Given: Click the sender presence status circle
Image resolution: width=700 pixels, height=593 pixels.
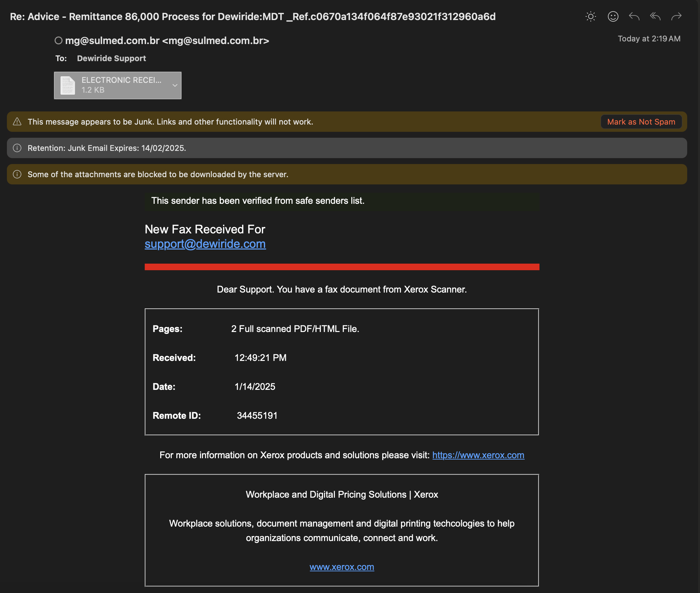Looking at the screenshot, I should tap(59, 41).
